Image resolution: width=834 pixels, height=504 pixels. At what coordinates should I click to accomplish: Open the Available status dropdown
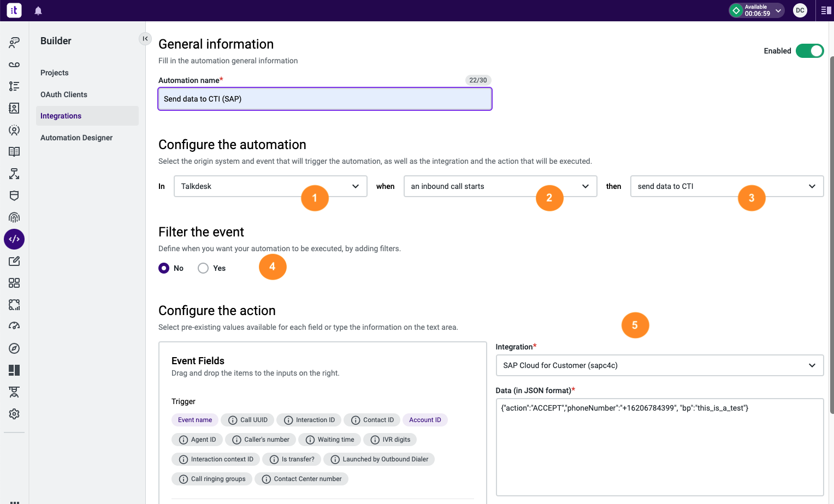[757, 10]
